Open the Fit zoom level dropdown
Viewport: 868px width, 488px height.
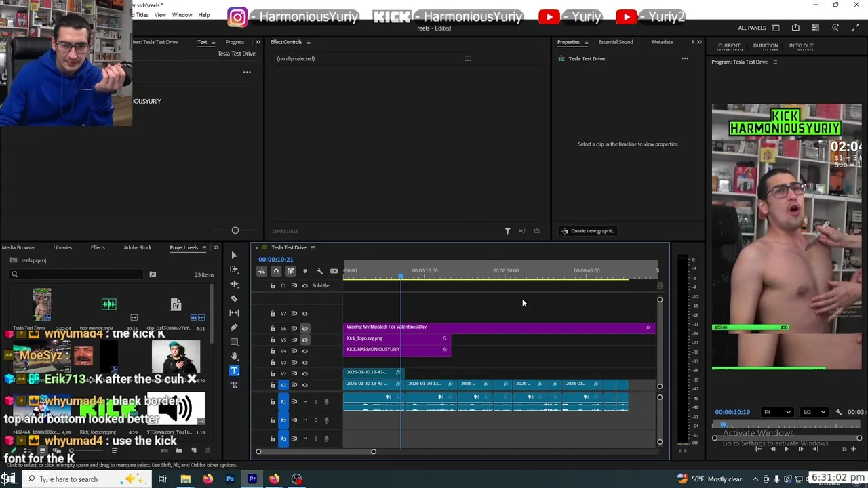776,412
